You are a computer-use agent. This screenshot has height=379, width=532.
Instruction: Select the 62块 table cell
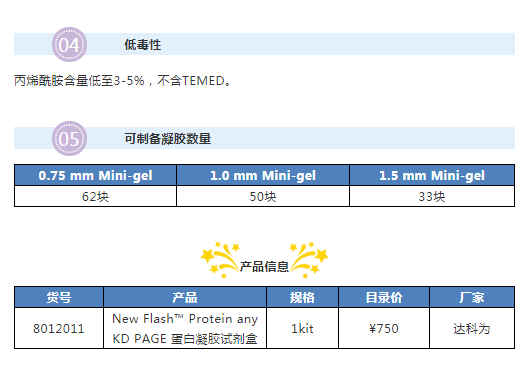tap(95, 196)
